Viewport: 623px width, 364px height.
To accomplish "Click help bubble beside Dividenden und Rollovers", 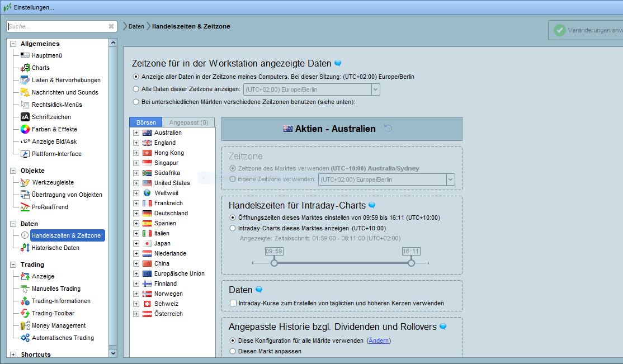I will [x=443, y=327].
